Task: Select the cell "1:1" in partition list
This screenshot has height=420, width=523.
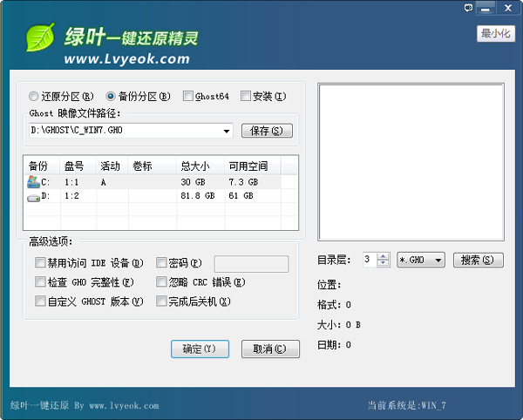Action: pos(71,182)
